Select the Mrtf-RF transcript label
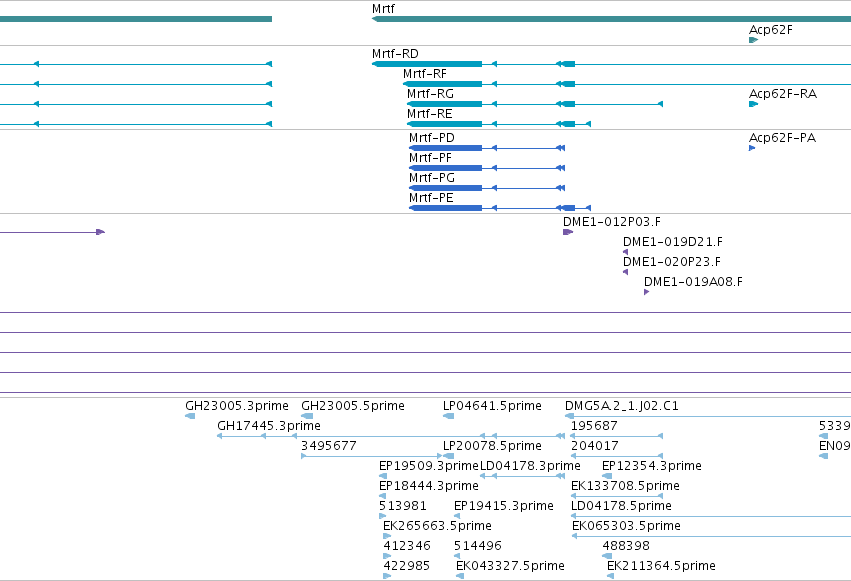 (425, 74)
